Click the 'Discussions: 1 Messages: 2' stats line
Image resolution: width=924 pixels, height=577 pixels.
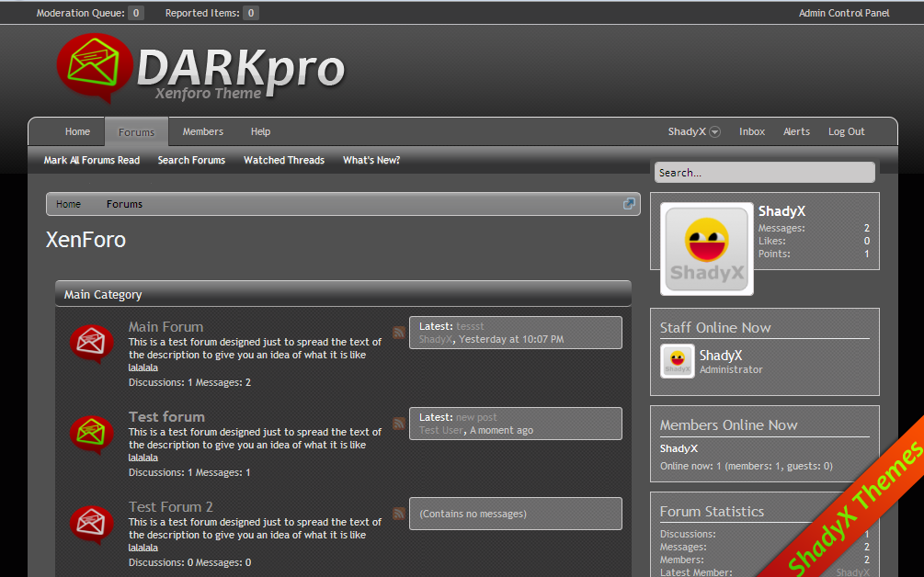189,383
